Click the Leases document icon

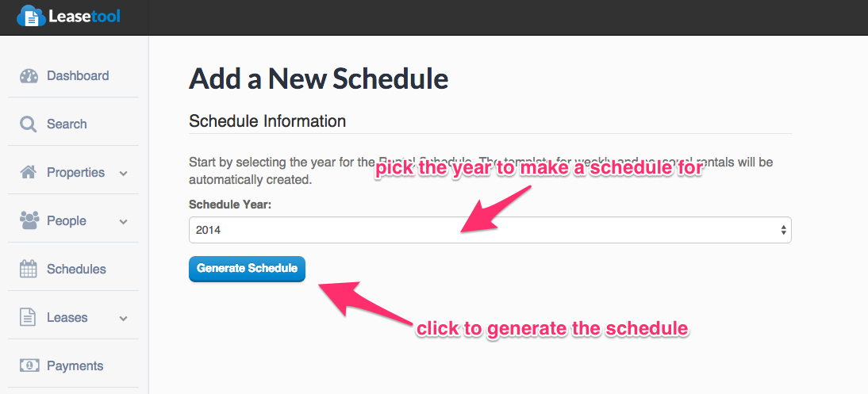(28, 317)
